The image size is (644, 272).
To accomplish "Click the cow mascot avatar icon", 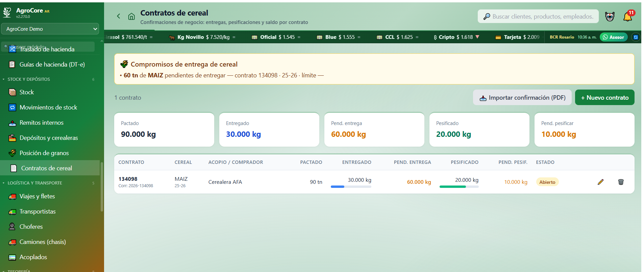I will pos(610,16).
